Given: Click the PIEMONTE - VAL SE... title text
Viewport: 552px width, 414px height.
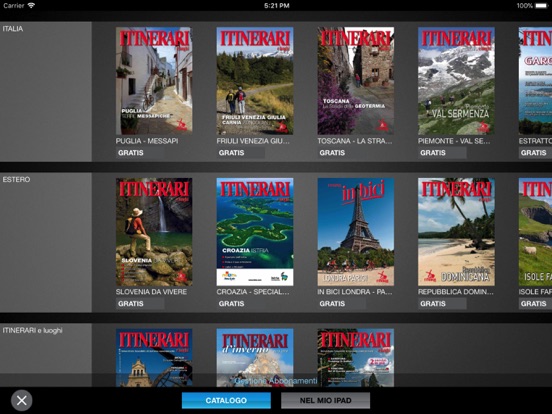Looking at the screenshot, I should tap(454, 141).
